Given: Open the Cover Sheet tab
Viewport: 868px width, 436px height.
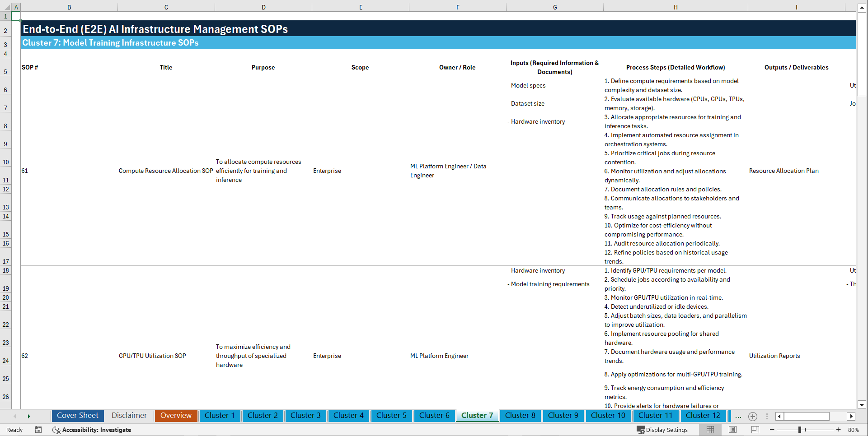Looking at the screenshot, I should (x=77, y=416).
